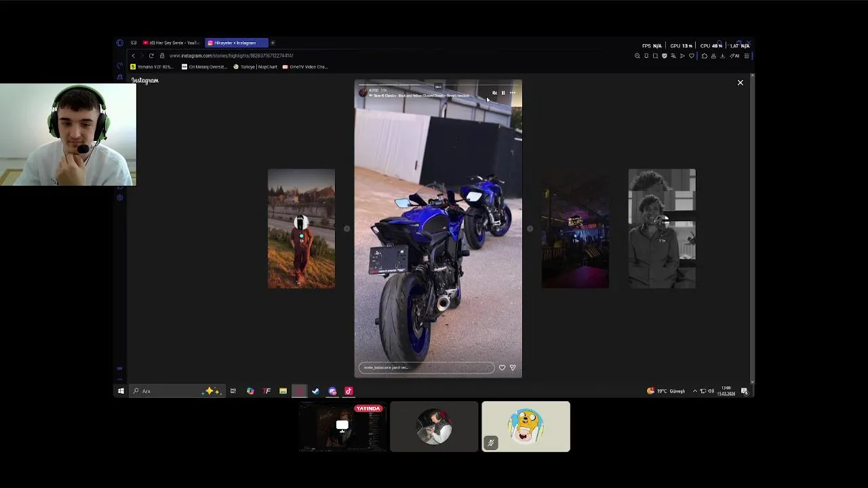Open Windows Task View
This screenshot has height=488, width=868.
click(233, 391)
